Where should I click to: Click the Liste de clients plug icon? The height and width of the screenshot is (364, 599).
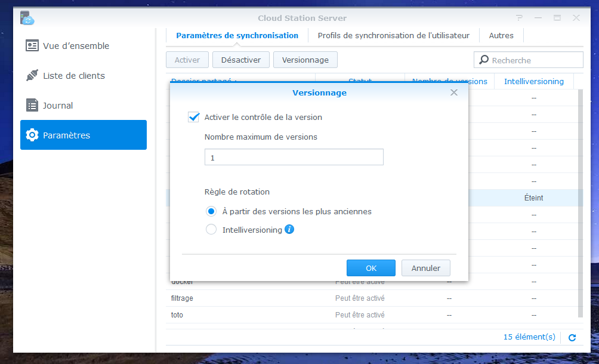(x=32, y=76)
